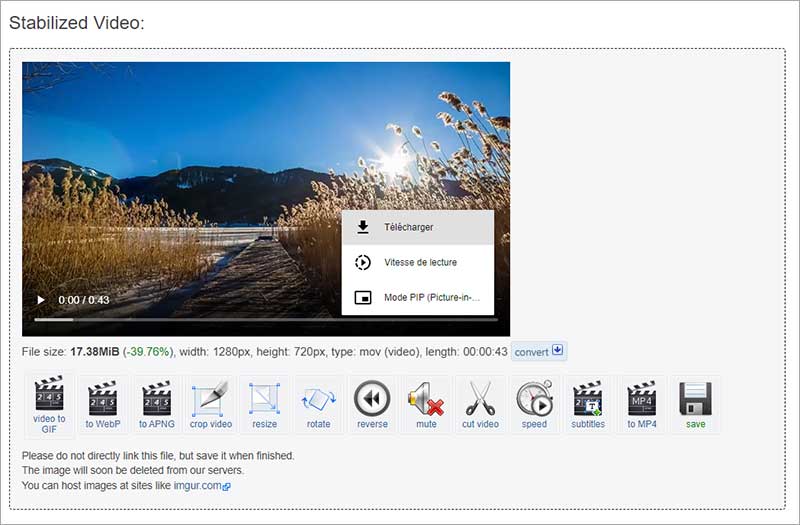Add subtitles using the subtitles tool

coord(588,405)
